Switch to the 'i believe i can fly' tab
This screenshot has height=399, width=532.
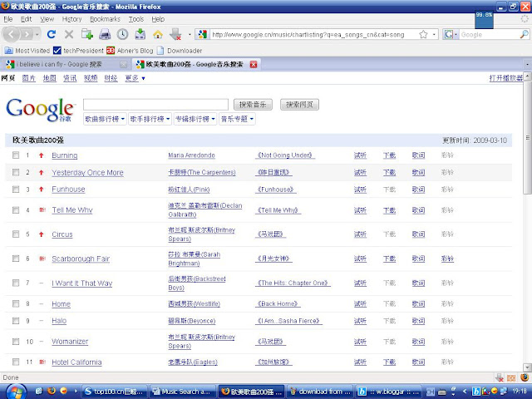(x=66, y=64)
